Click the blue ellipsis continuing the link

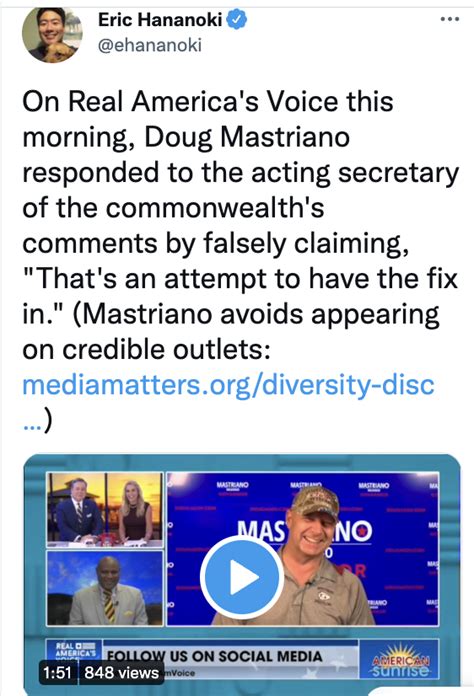coord(32,427)
